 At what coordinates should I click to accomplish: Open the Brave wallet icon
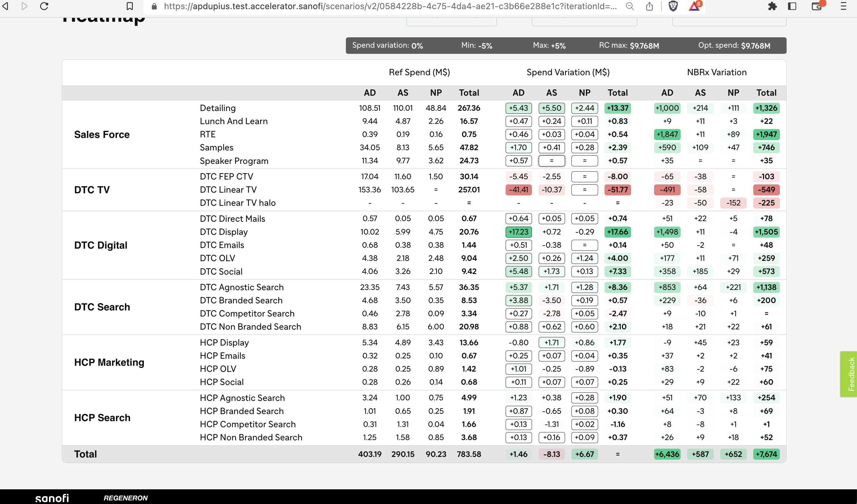pos(817,6)
